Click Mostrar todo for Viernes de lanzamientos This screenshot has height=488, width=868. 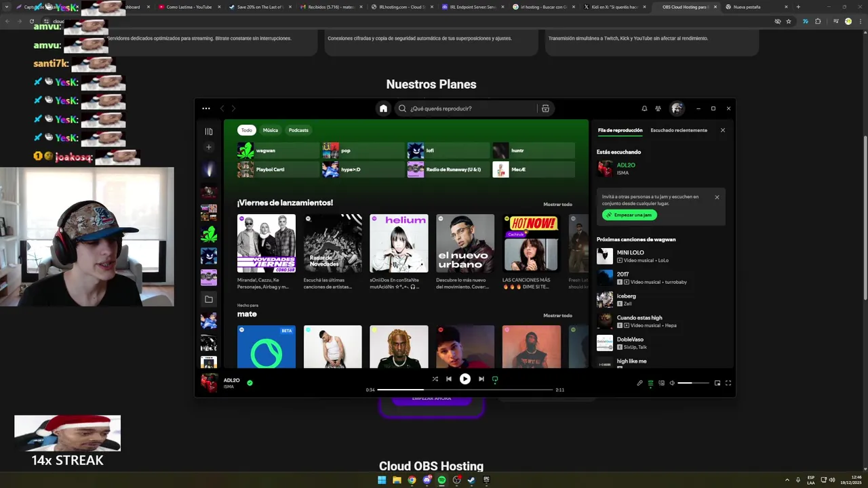(x=557, y=204)
